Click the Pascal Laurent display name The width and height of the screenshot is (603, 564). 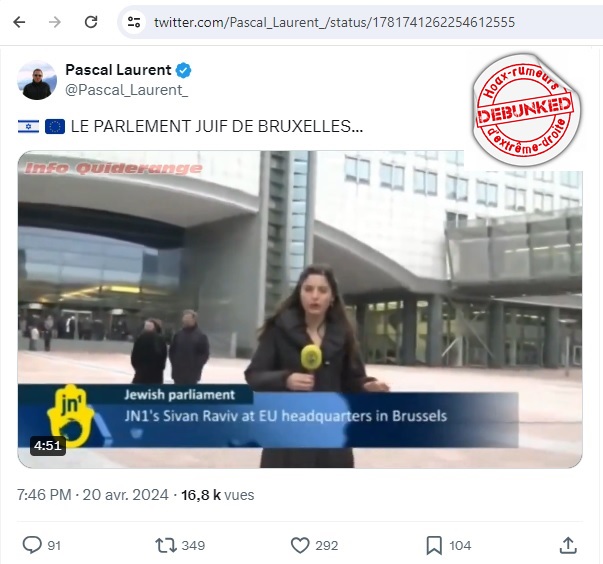(118, 70)
